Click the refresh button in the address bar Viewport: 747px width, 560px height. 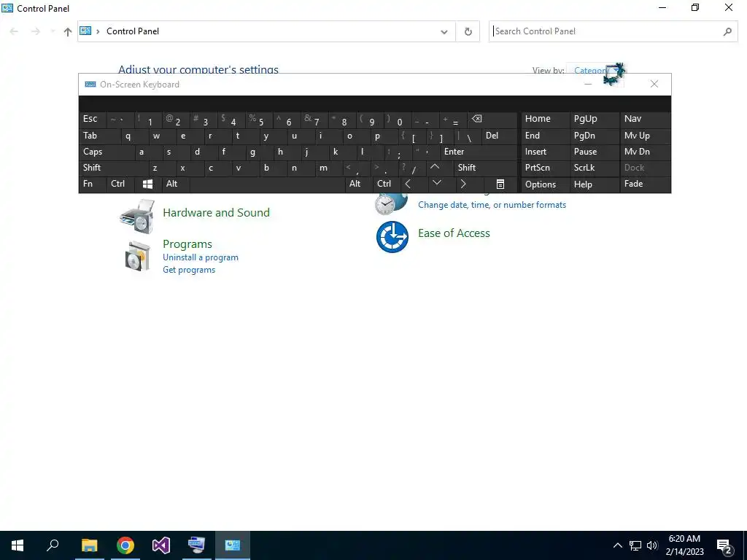(x=468, y=31)
